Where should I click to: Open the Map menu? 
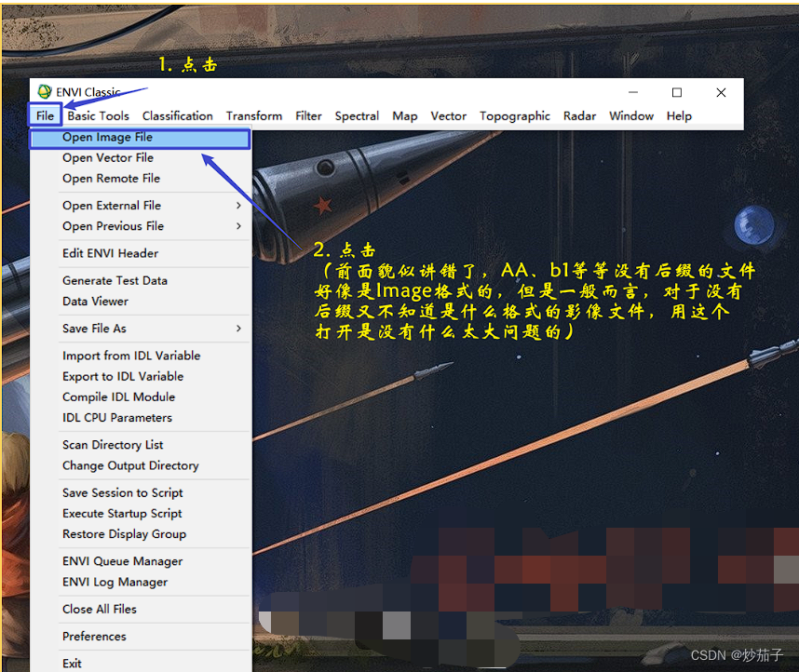pos(404,115)
